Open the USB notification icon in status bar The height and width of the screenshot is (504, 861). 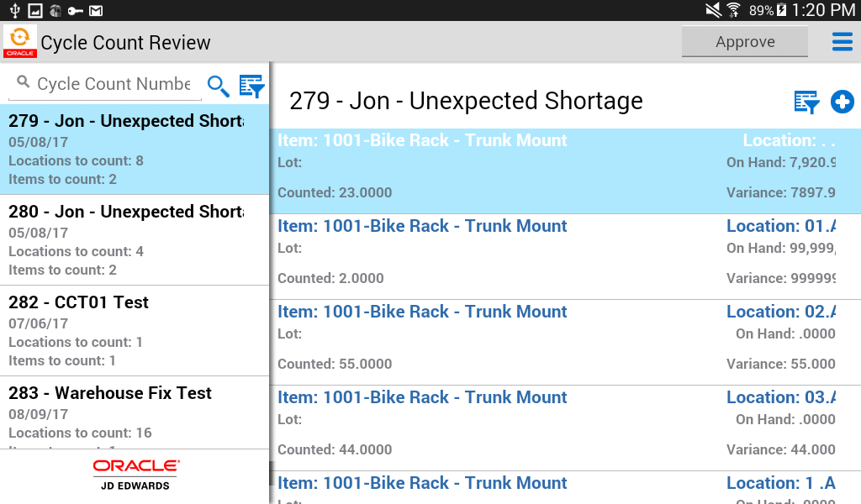(x=15, y=10)
